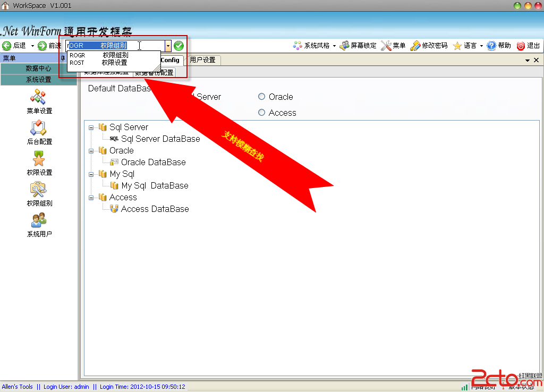Click the green back arrow icon (后退)
The width and height of the screenshot is (544, 392).
click(x=6, y=46)
